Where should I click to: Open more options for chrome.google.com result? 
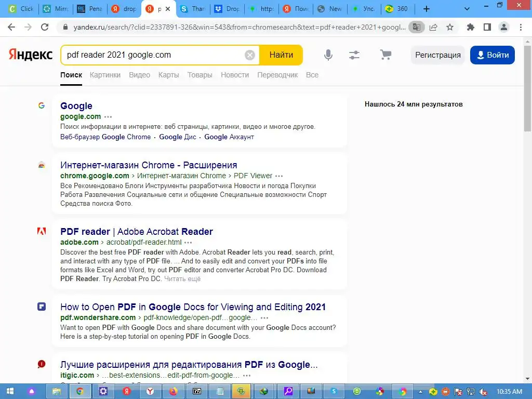coord(279,176)
